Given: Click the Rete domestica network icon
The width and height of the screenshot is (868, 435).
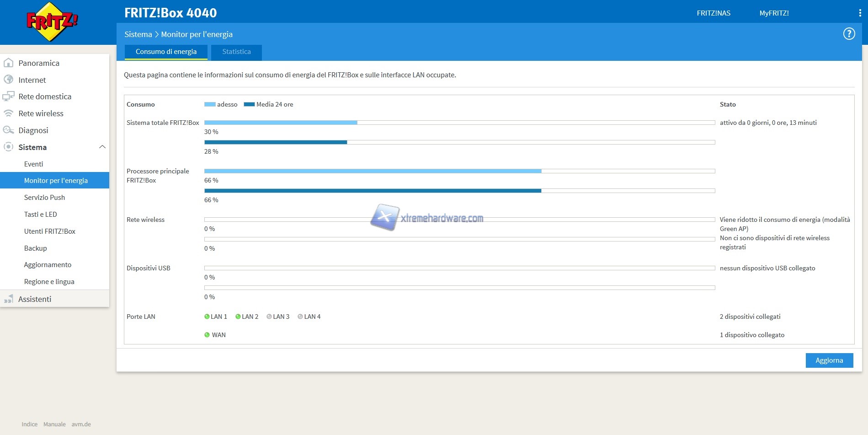Looking at the screenshot, I should pos(8,97).
